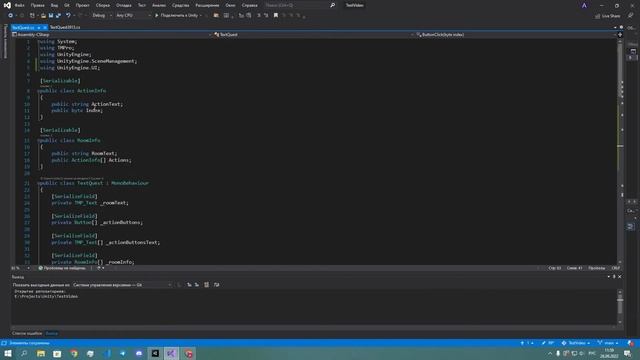Open the Расширения menu
The height and width of the screenshot is (360, 640).
[x=207, y=5]
